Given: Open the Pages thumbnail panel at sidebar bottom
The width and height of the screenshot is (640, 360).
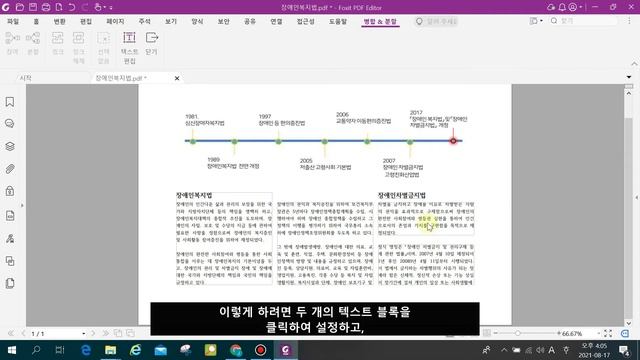Looking at the screenshot, I should point(10,283).
